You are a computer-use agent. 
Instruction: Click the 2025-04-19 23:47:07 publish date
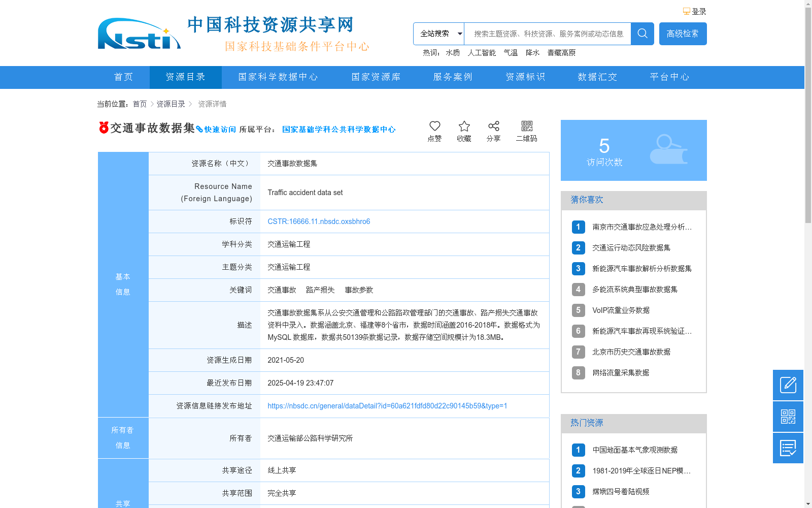[300, 383]
